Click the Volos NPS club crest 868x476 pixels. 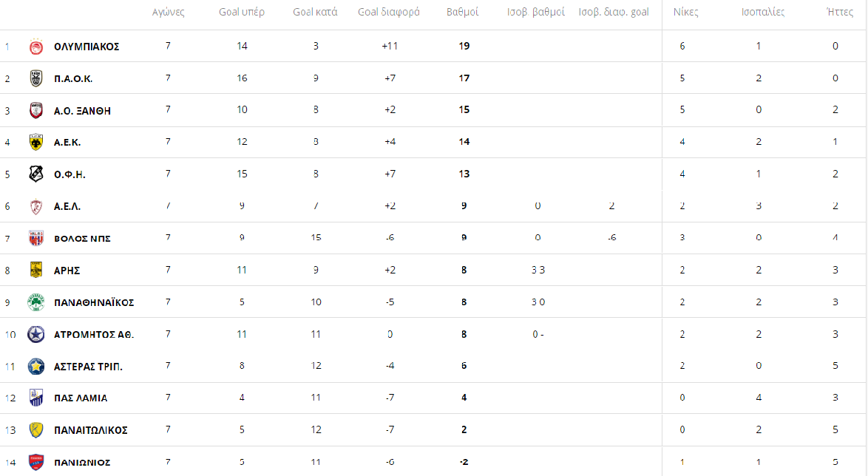click(x=35, y=238)
